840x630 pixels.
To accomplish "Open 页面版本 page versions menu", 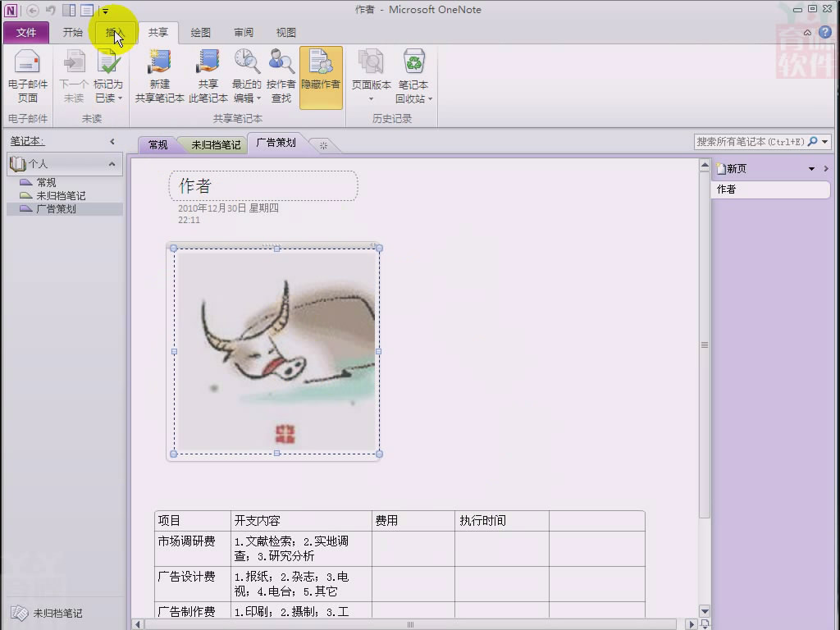I will (372, 76).
